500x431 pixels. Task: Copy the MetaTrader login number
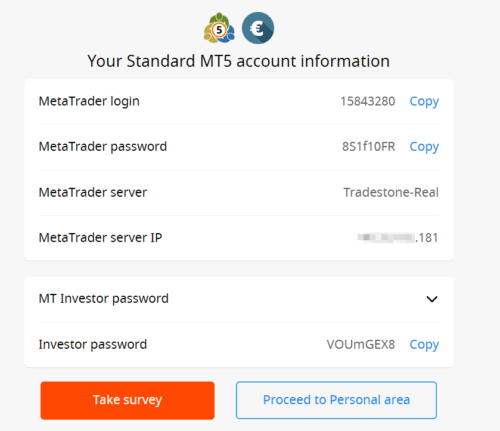click(x=424, y=101)
